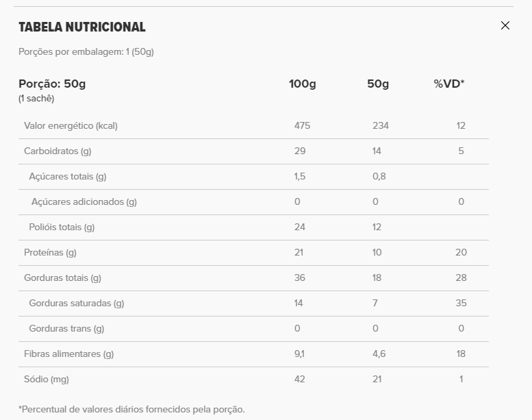Click the Gorduras saturadas (g) row label
Screen dimensions: 532x420
coord(77,303)
